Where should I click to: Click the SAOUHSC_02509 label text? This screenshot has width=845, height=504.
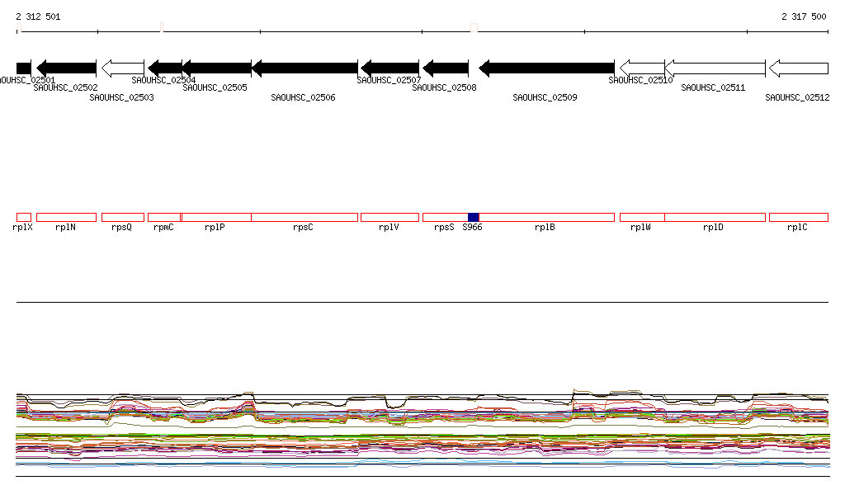545,97
